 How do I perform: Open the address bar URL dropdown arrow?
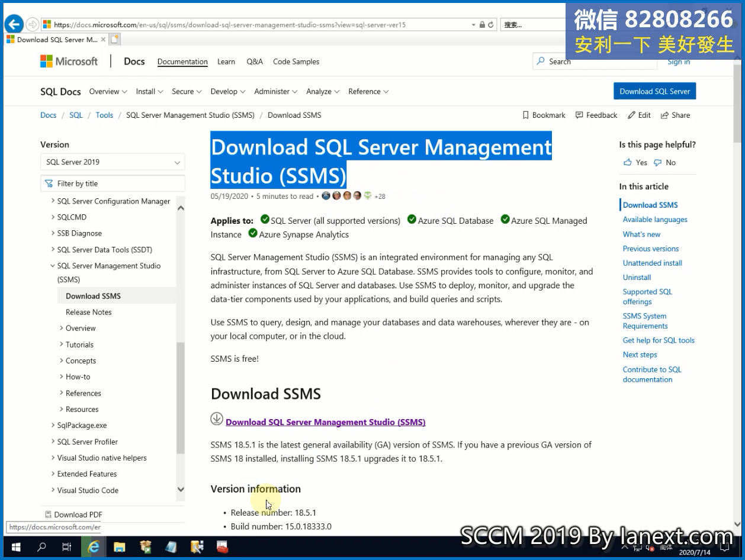pos(473,25)
